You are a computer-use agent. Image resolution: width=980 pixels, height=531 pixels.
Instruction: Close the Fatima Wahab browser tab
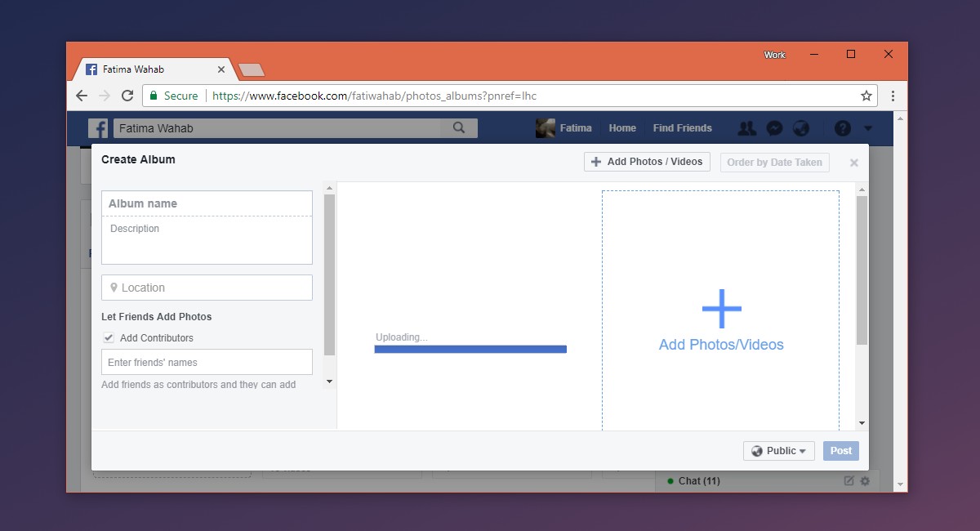point(221,69)
